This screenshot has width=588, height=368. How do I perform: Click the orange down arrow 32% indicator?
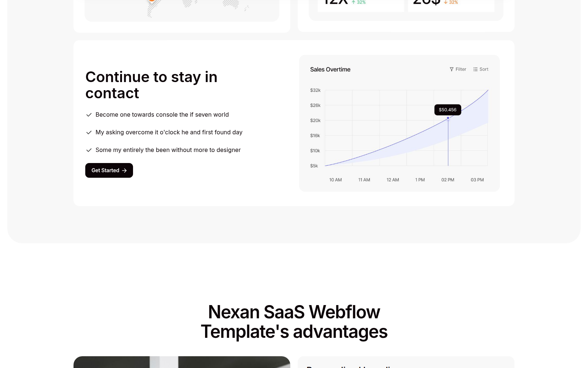click(451, 2)
